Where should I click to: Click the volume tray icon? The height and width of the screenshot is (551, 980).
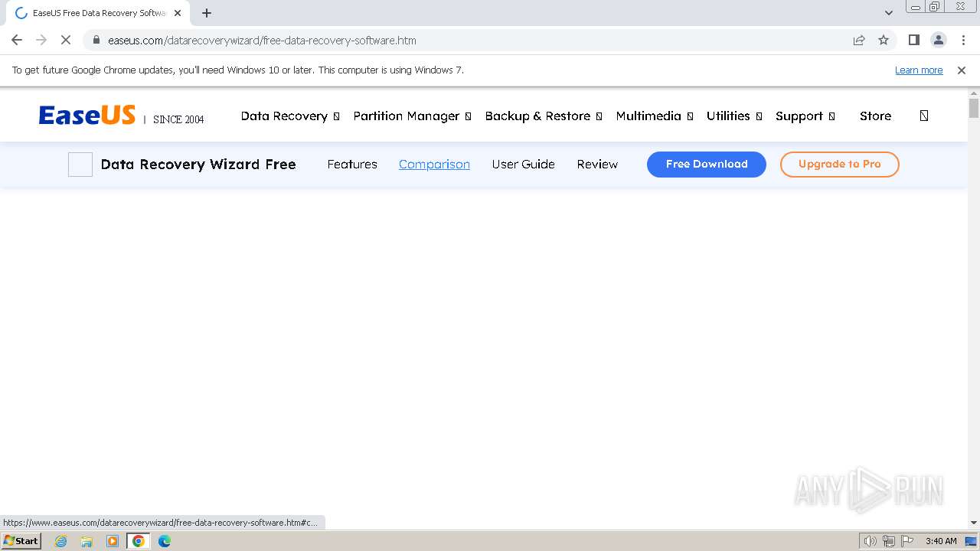[870, 541]
